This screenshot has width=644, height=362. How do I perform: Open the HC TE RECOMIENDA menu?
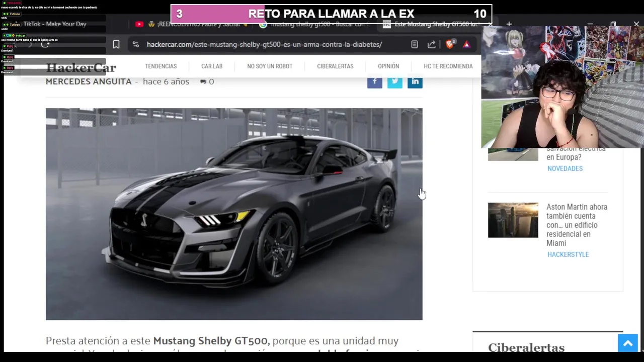[448, 66]
